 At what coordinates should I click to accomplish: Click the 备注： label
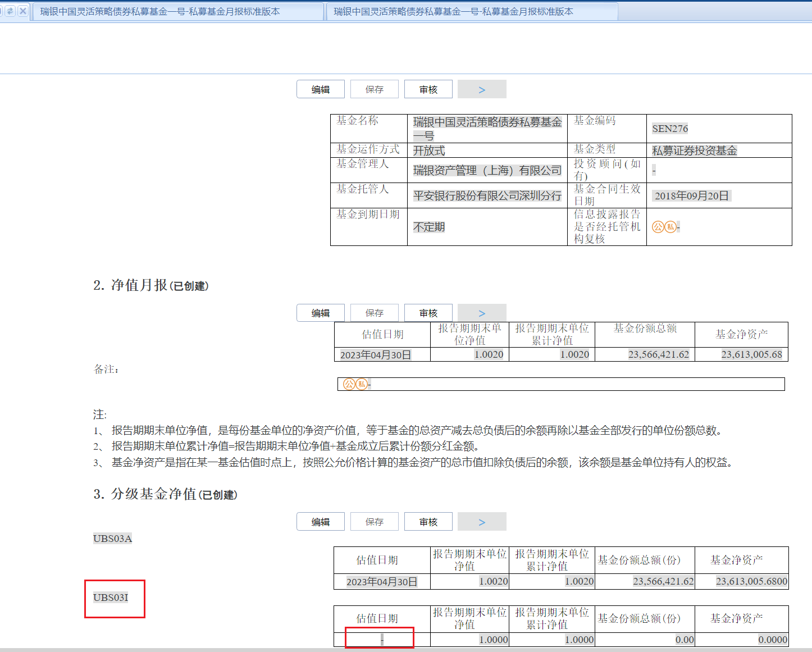[x=106, y=370]
